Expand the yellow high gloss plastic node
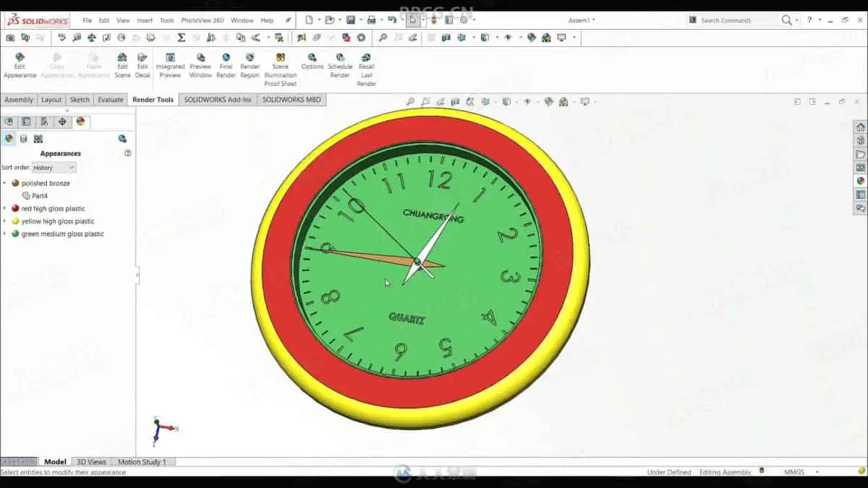 point(4,221)
